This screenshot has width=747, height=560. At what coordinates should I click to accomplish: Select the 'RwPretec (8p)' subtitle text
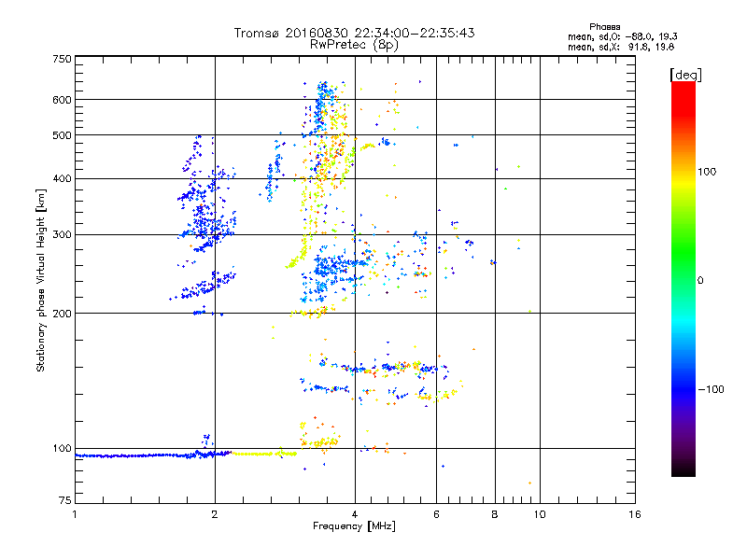pos(354,45)
